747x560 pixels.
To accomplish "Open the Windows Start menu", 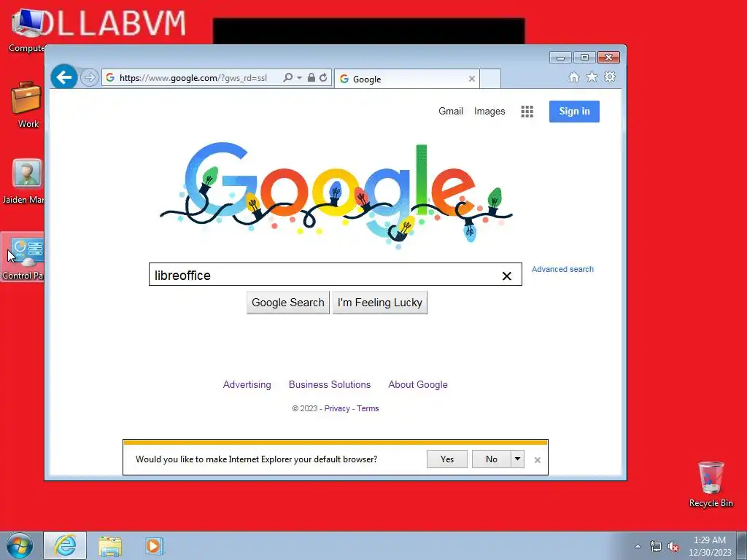I will point(20,545).
